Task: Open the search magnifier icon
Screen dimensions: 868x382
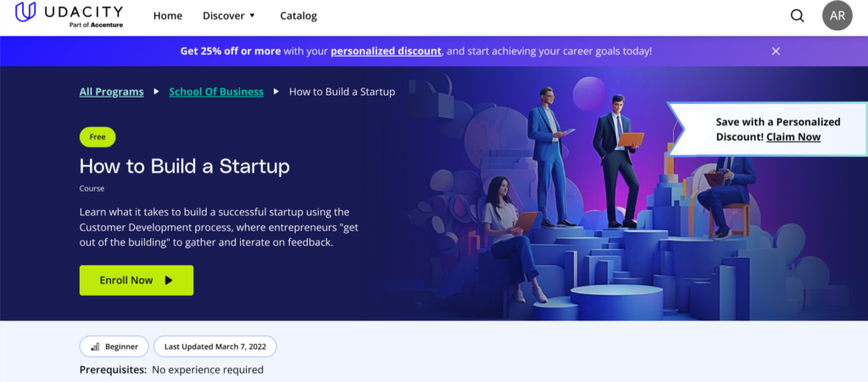Action: click(797, 16)
